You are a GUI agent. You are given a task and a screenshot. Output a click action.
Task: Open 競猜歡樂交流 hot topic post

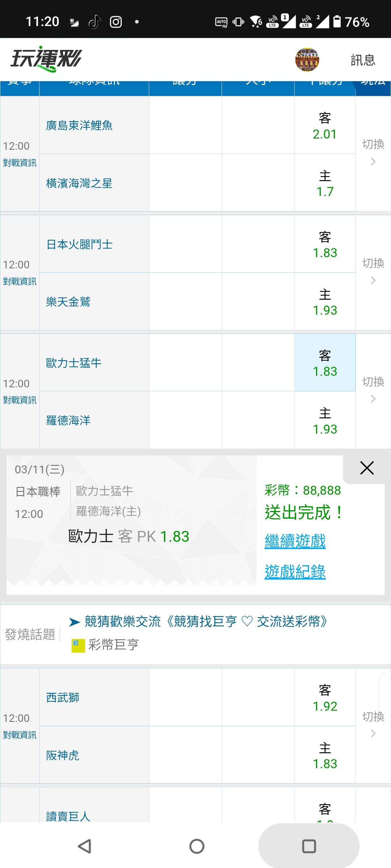pos(206,622)
